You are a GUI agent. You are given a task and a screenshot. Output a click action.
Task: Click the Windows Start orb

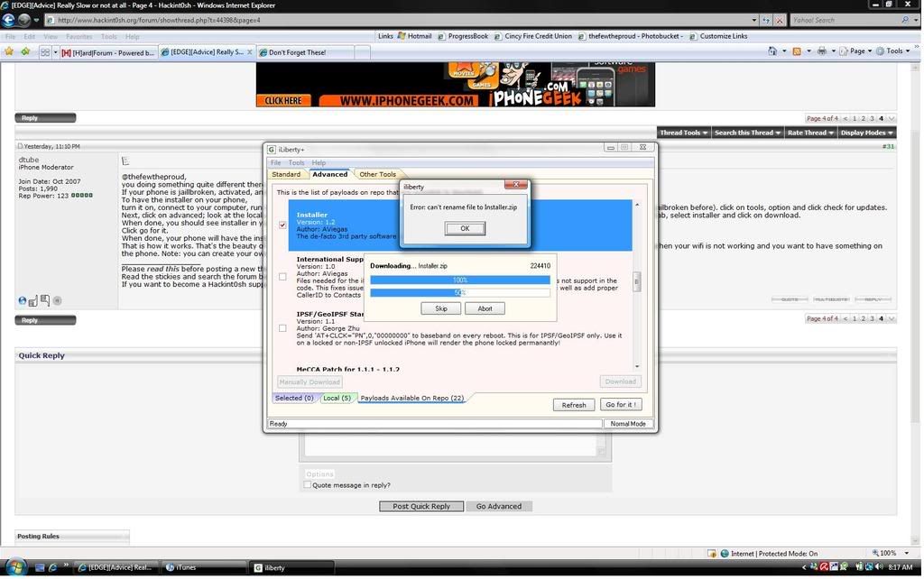click(x=16, y=567)
